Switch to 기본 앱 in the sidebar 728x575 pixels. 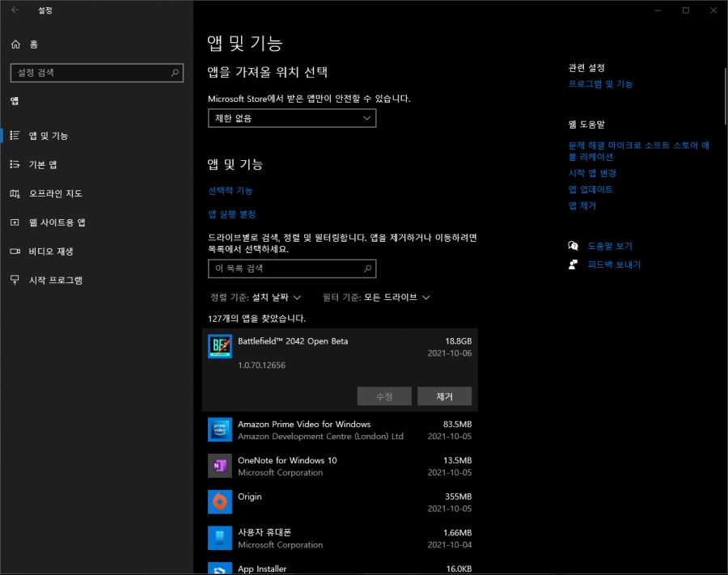click(43, 165)
